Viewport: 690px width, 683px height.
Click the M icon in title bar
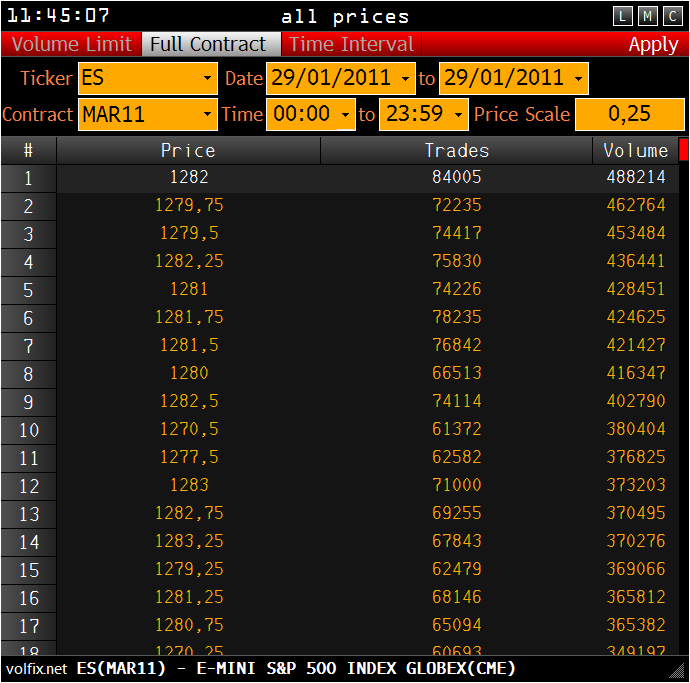(648, 16)
